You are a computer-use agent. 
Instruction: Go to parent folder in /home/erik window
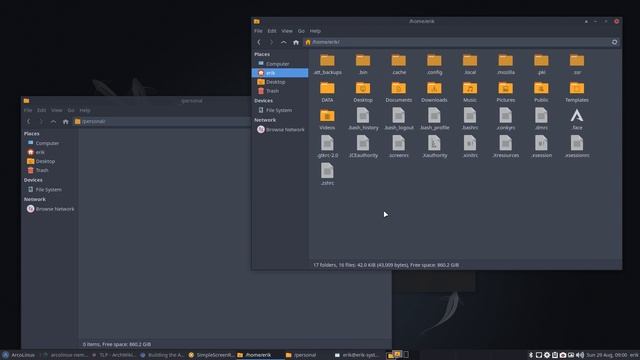click(283, 42)
